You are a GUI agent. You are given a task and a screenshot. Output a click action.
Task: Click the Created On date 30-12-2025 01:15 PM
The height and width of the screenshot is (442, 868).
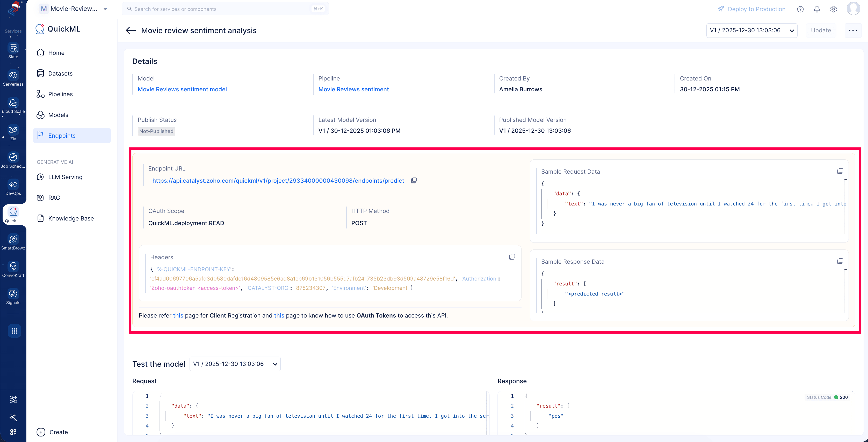click(x=710, y=89)
